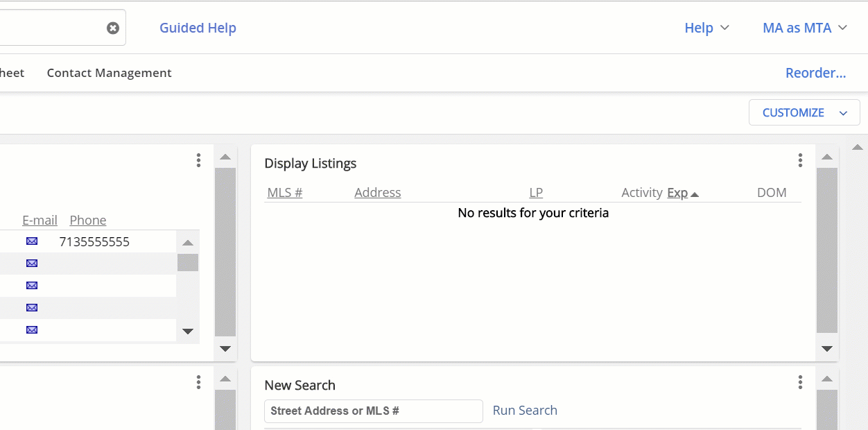
Task: Click the Run Search link
Action: [525, 410]
